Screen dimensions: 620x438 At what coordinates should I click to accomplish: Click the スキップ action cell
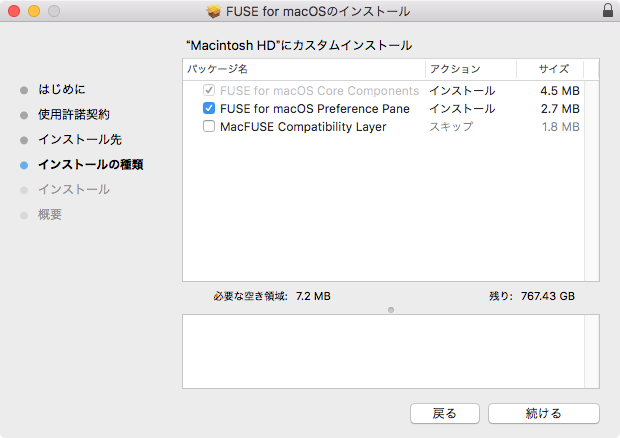(451, 127)
